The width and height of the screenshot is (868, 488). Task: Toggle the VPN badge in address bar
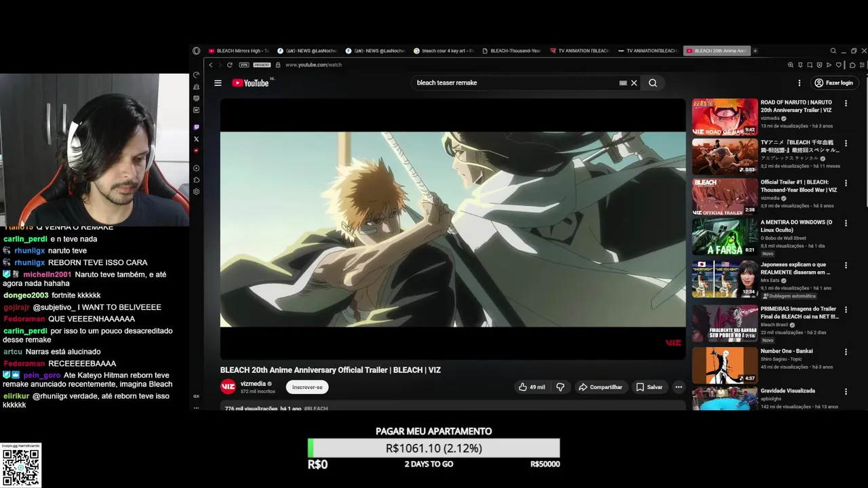click(243, 65)
